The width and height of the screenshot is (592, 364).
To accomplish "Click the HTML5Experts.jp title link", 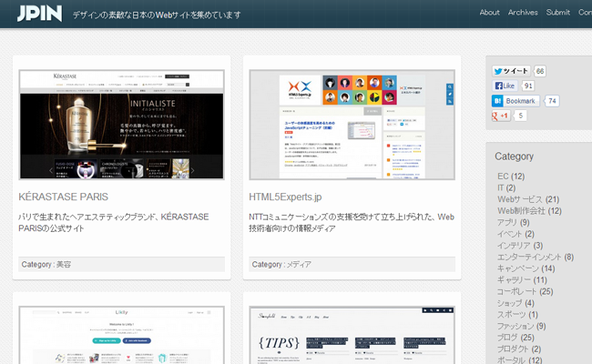I will [x=285, y=197].
